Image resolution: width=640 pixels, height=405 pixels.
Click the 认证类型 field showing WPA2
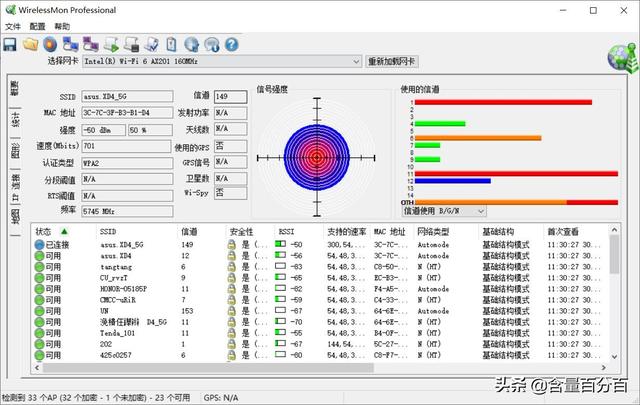127,163
